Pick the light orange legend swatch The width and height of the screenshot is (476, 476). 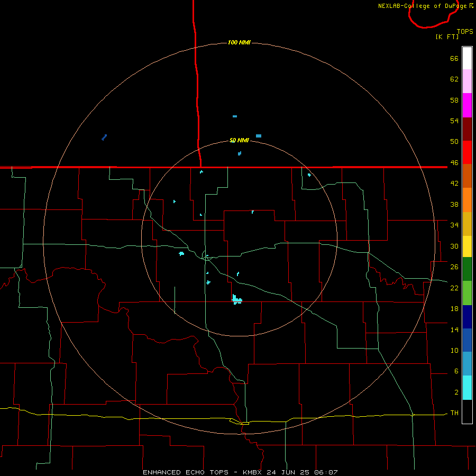click(x=467, y=200)
